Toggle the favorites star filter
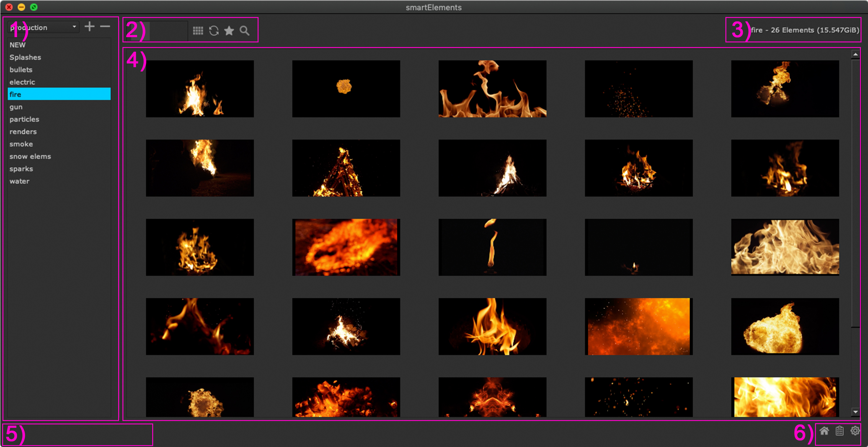Image resolution: width=868 pixels, height=447 pixels. [x=229, y=31]
